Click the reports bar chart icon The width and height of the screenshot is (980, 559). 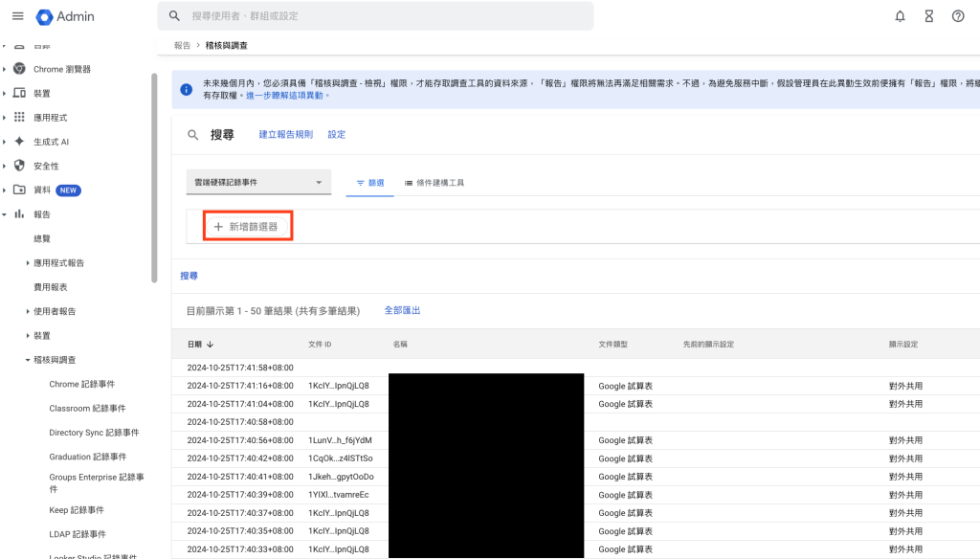point(19,213)
